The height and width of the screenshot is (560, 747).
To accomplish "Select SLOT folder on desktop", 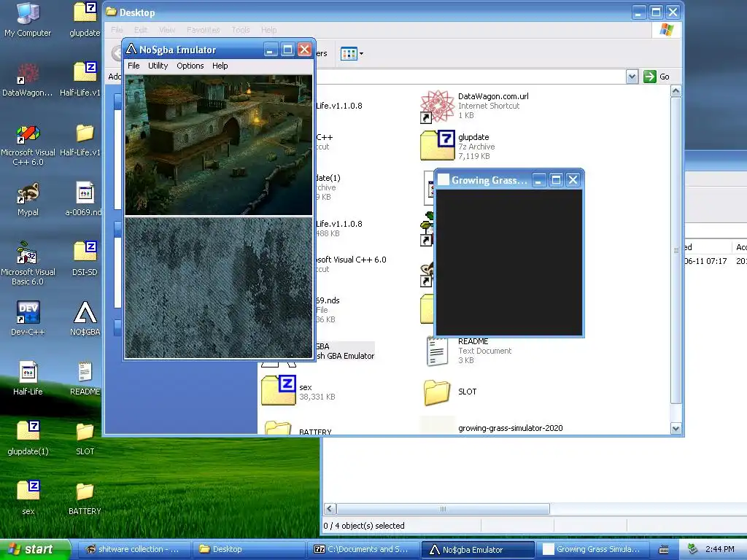I will [x=85, y=437].
